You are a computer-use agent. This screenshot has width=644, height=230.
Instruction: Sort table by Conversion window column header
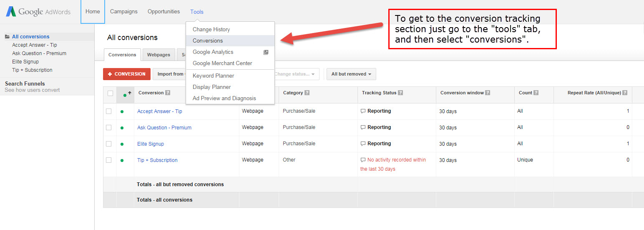pyautogui.click(x=462, y=93)
